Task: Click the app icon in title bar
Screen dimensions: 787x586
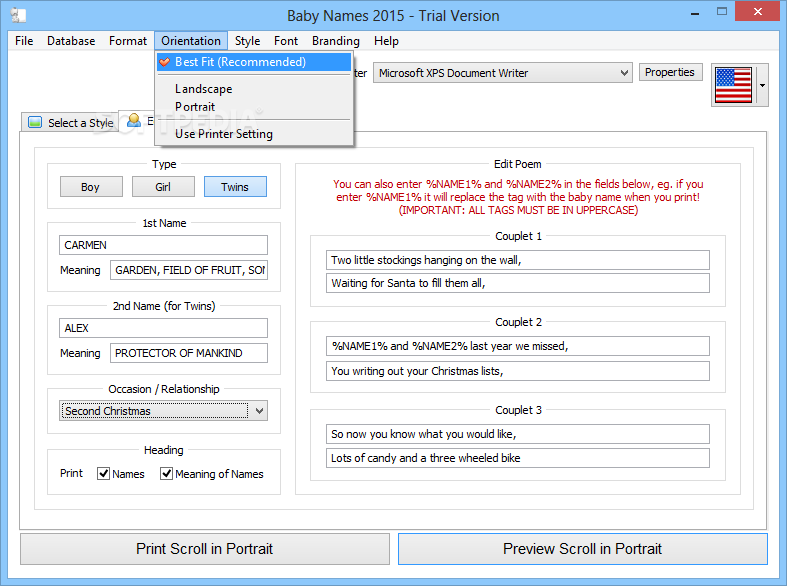Action: click(x=19, y=16)
